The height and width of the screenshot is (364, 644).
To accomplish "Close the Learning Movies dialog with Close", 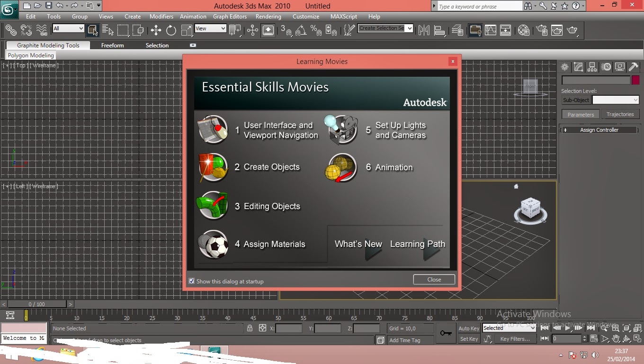I will (x=434, y=279).
